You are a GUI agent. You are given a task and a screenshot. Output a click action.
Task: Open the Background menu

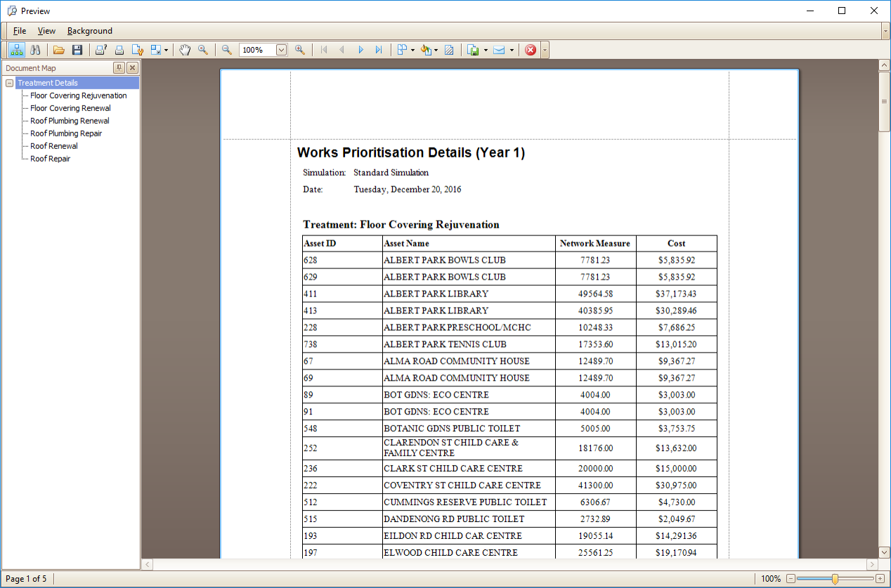90,31
